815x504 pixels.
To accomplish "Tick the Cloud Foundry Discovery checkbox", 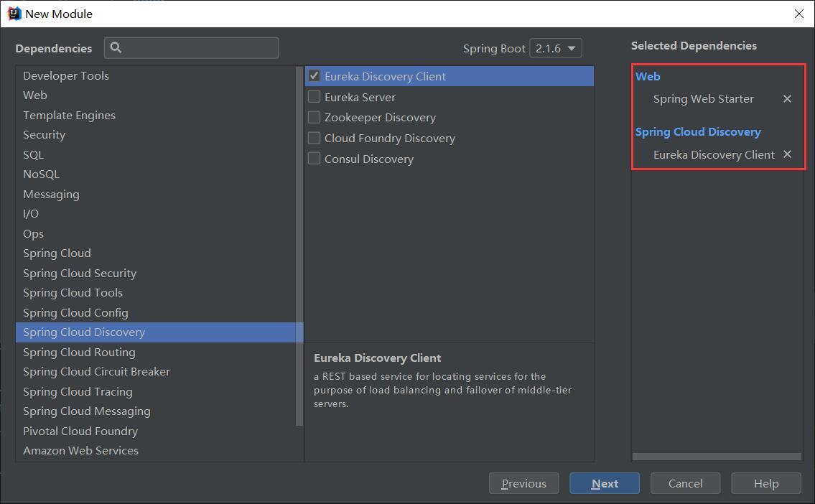I will [x=314, y=139].
